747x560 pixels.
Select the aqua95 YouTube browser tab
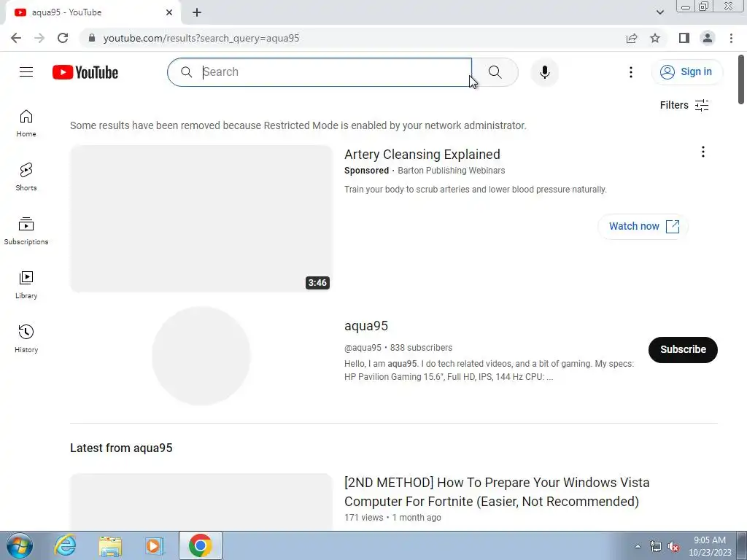coord(93,12)
